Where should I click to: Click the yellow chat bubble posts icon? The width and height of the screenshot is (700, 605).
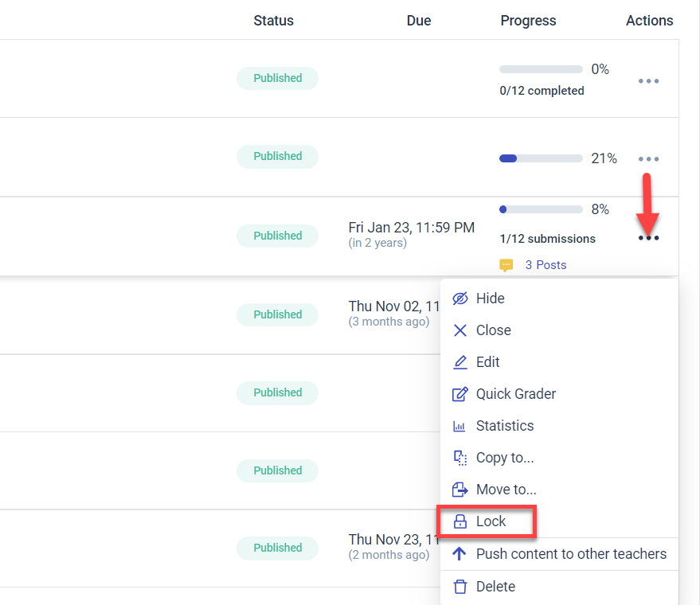click(x=506, y=265)
